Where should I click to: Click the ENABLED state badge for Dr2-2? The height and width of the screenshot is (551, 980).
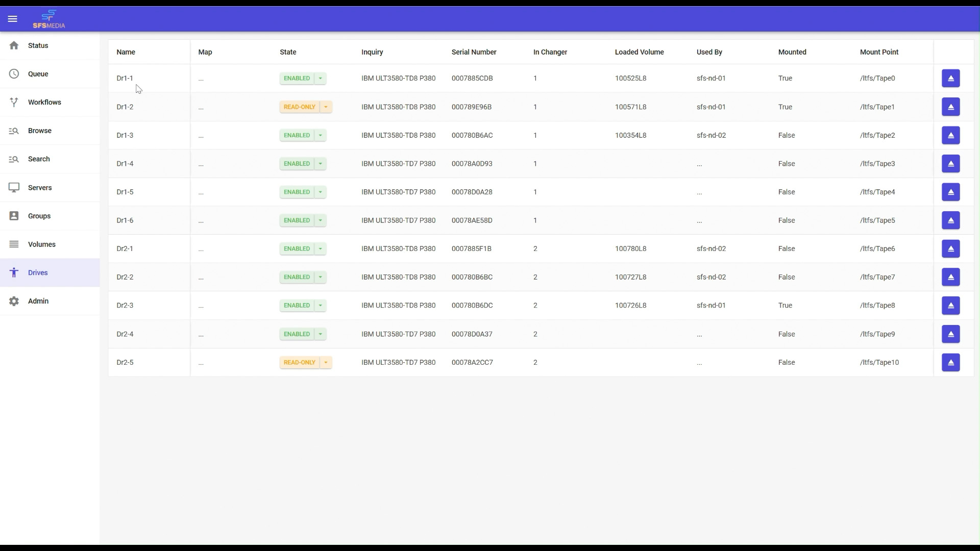[x=297, y=277]
